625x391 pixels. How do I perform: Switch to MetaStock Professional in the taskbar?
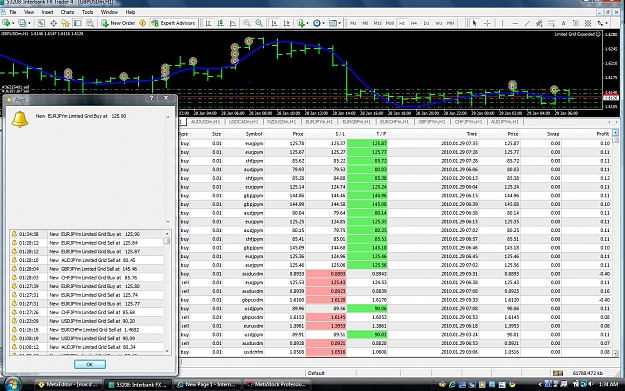276,384
